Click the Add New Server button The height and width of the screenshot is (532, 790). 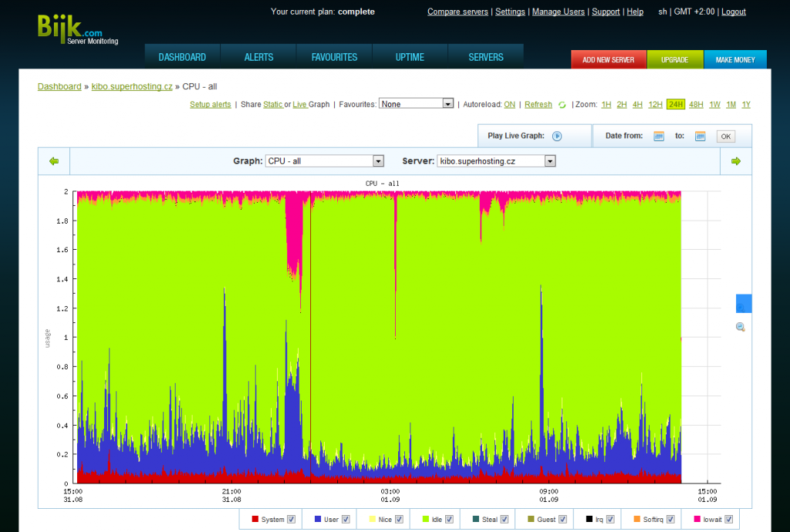coord(609,59)
